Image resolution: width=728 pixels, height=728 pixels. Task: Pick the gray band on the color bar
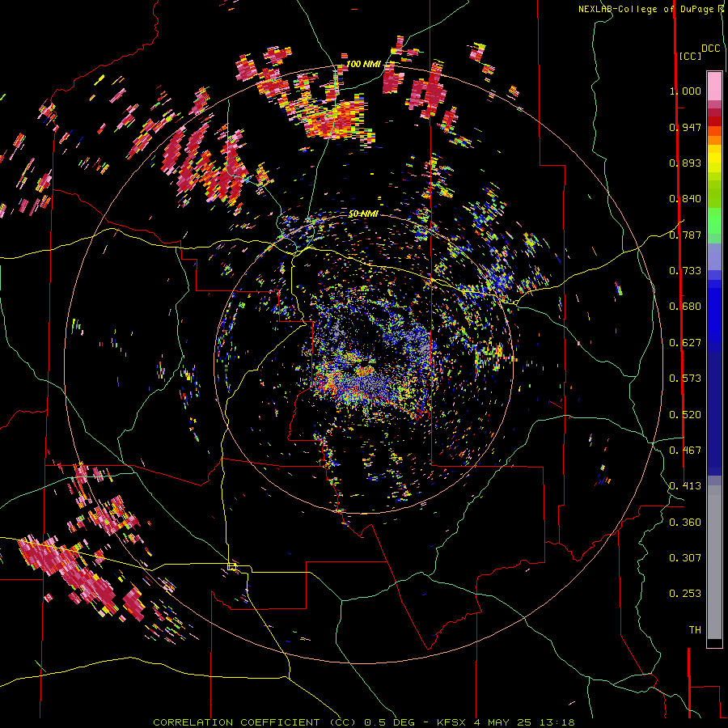[714, 562]
